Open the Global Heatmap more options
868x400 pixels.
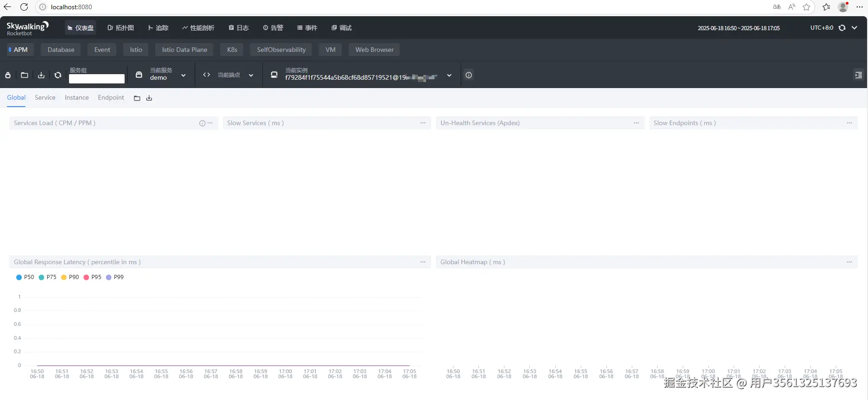[849, 262]
